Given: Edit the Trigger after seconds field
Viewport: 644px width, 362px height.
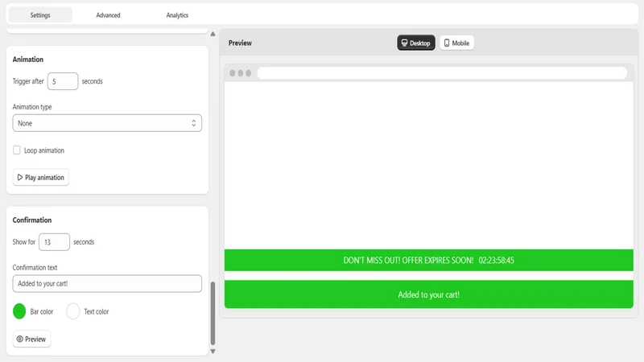Looking at the screenshot, I should (63, 81).
